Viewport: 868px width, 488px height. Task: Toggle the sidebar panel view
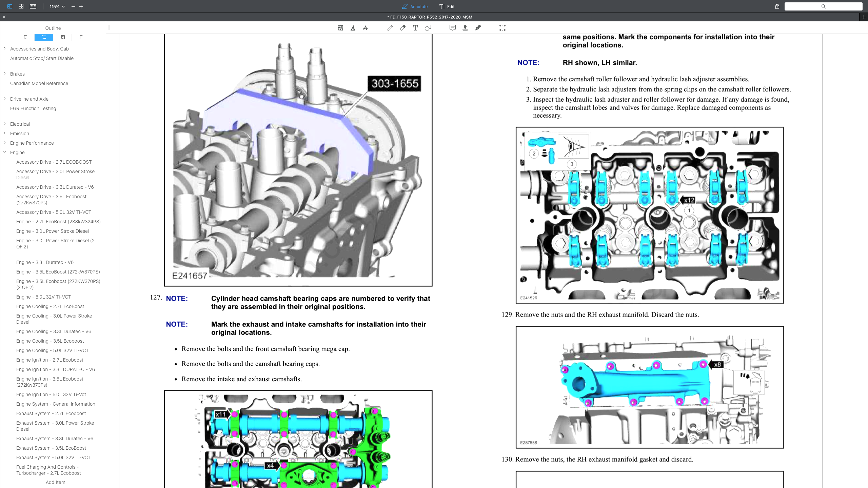(x=9, y=6)
